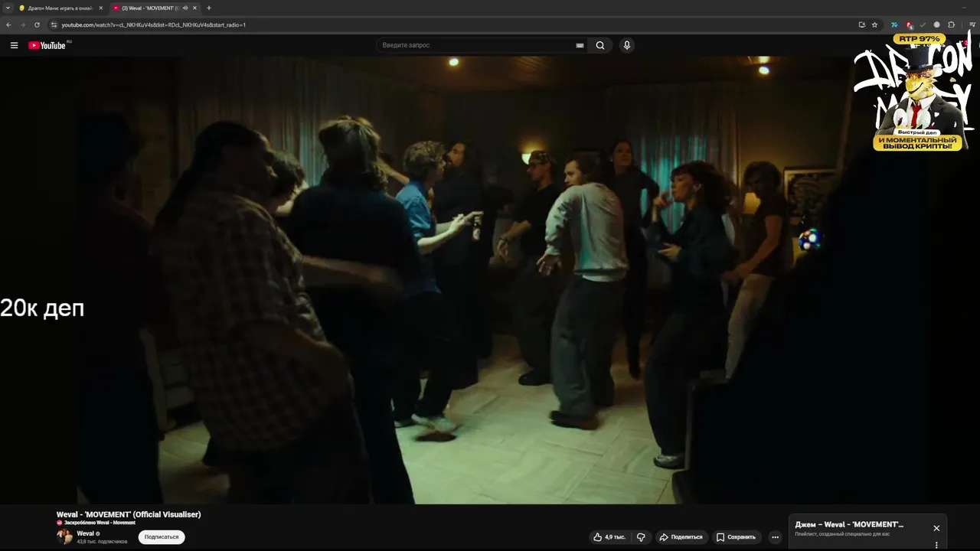This screenshot has height=551, width=980.
Task: Open the blue translate extension icon
Action: [x=894, y=24]
